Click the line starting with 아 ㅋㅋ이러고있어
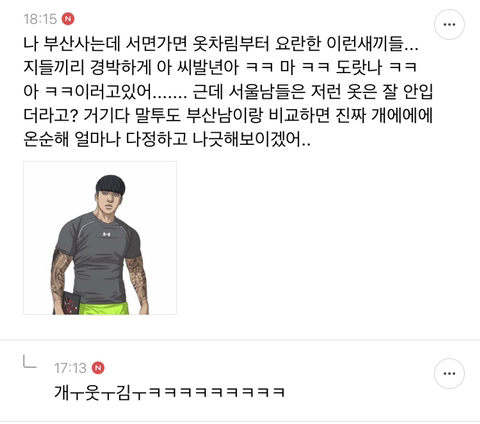This screenshot has height=424, width=480. [228, 91]
